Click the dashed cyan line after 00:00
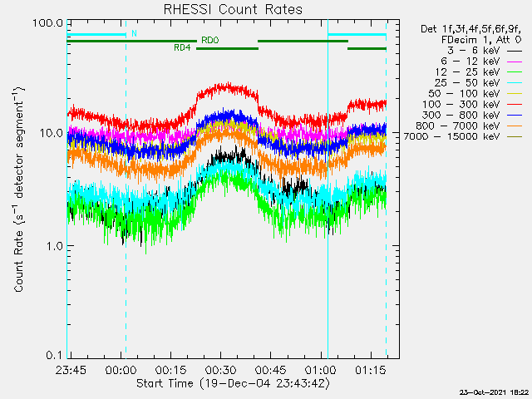 click(x=126, y=189)
